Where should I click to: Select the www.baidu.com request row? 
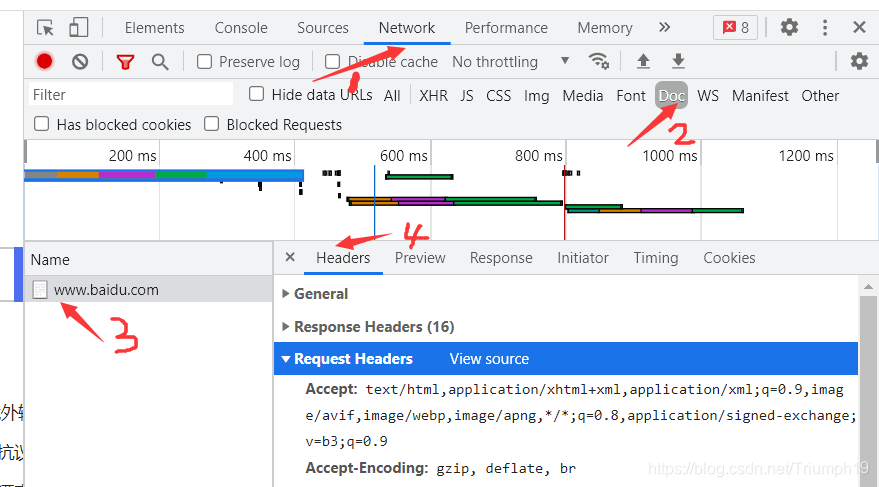pos(149,289)
